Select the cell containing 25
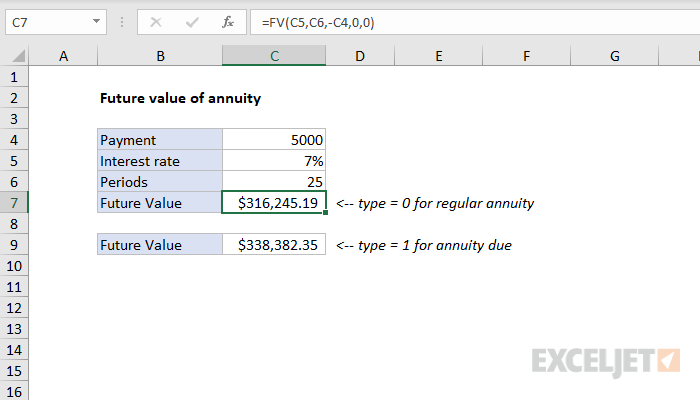Viewport: 700px width, 400px height. pos(274,182)
